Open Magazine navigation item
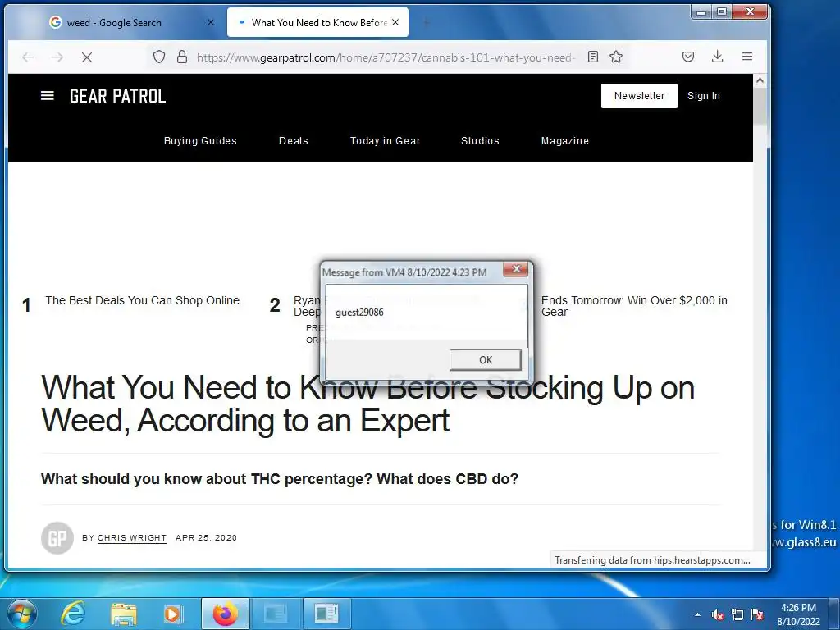The height and width of the screenshot is (630, 840). [x=564, y=141]
